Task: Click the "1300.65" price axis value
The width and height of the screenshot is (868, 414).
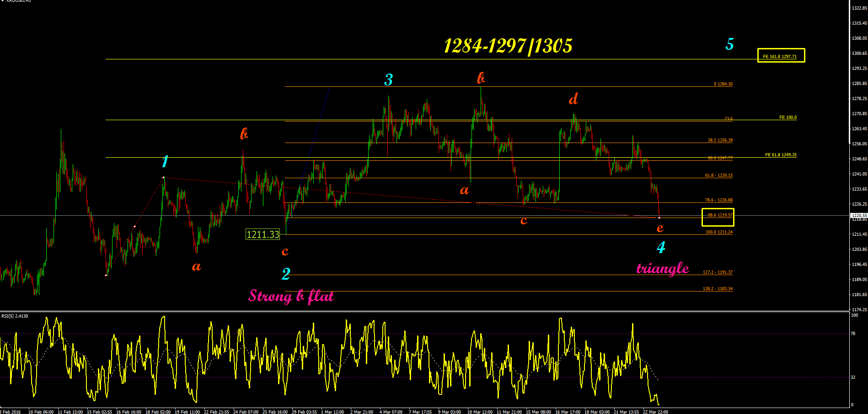Action: coord(859,53)
